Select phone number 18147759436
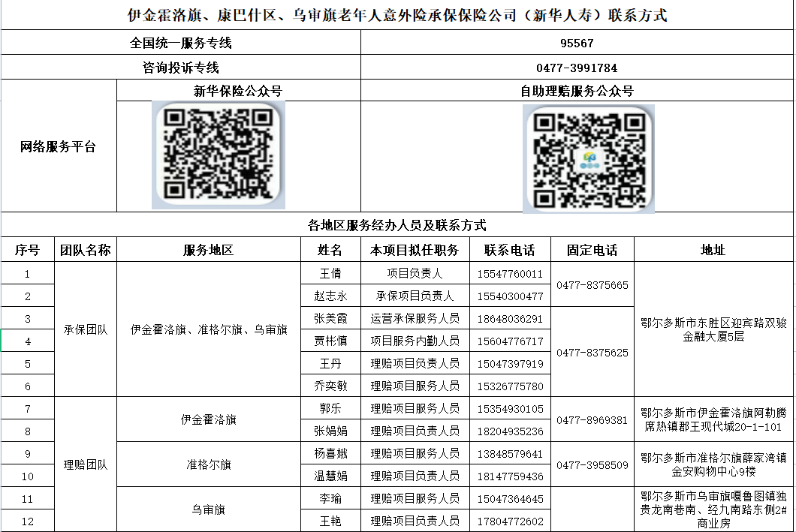Screen dimensions: 796x532 click(510, 476)
